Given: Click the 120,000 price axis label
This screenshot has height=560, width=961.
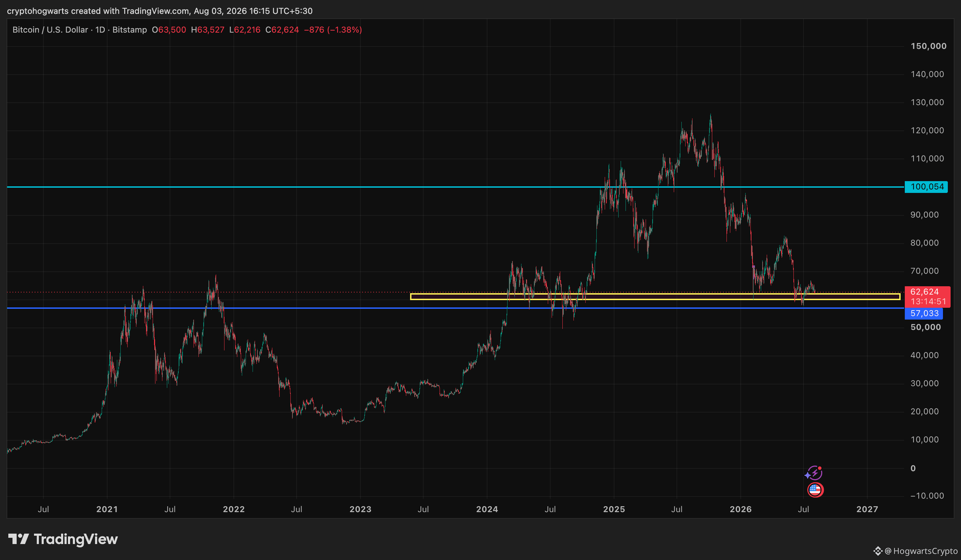Looking at the screenshot, I should coord(927,130).
